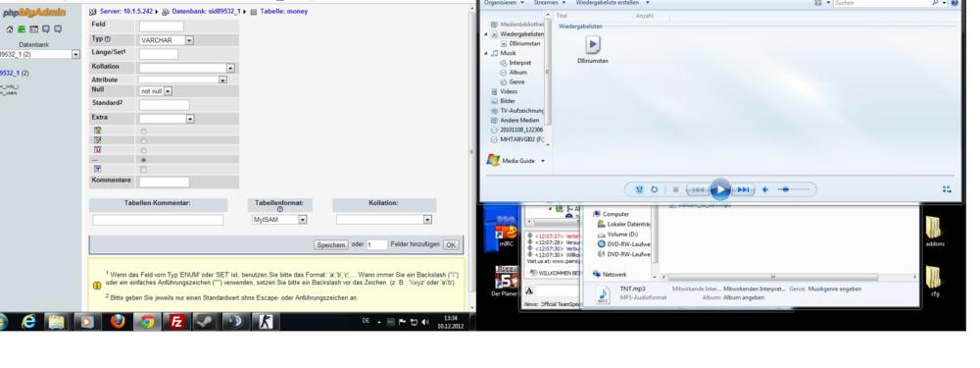Click the Tabellen-Kommentar input field
Viewport: 980px width, 368px height.
click(158, 220)
